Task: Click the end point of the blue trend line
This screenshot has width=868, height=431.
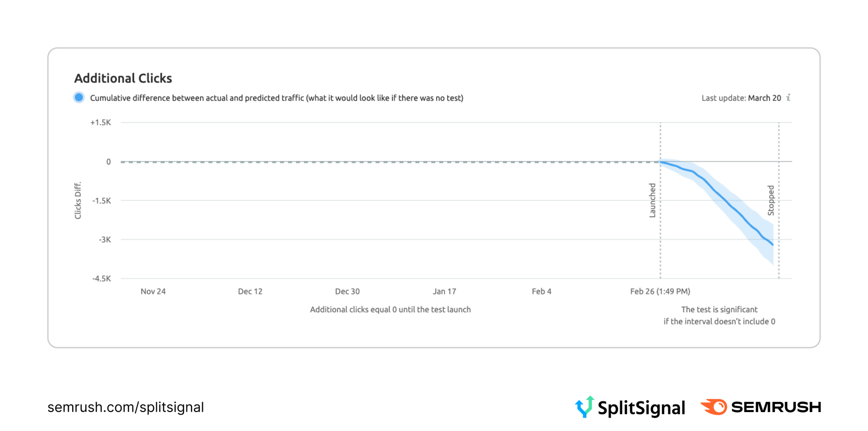Action: [773, 245]
